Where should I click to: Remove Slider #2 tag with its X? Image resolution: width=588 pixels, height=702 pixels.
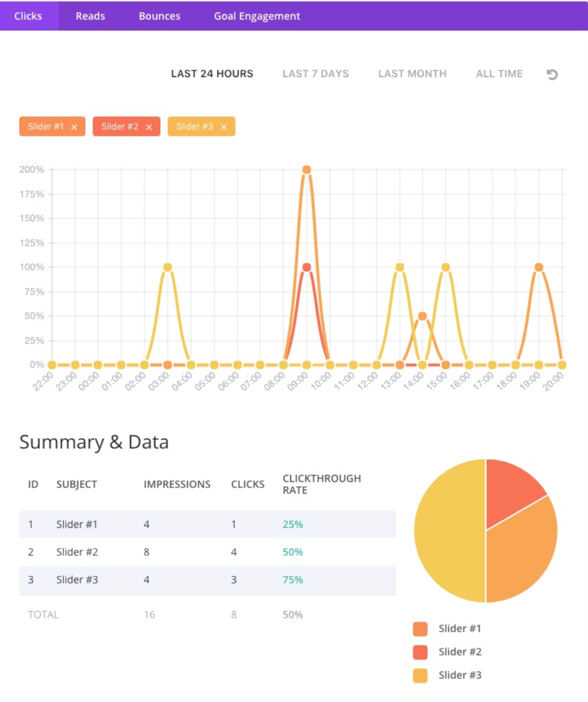[x=149, y=127]
